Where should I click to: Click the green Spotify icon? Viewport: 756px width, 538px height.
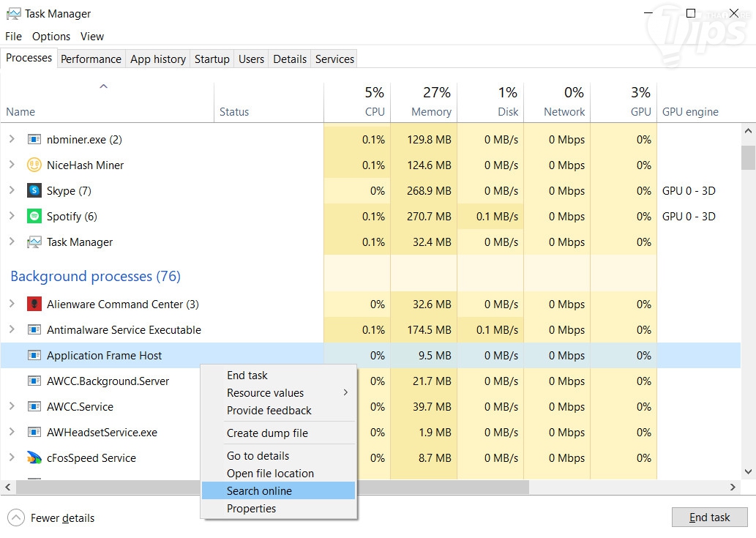34,217
